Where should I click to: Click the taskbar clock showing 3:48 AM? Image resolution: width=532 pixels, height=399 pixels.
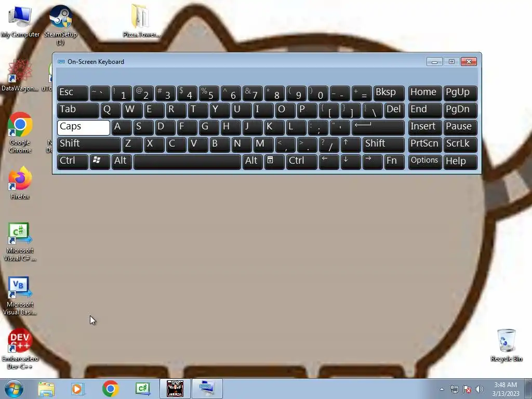click(506, 389)
